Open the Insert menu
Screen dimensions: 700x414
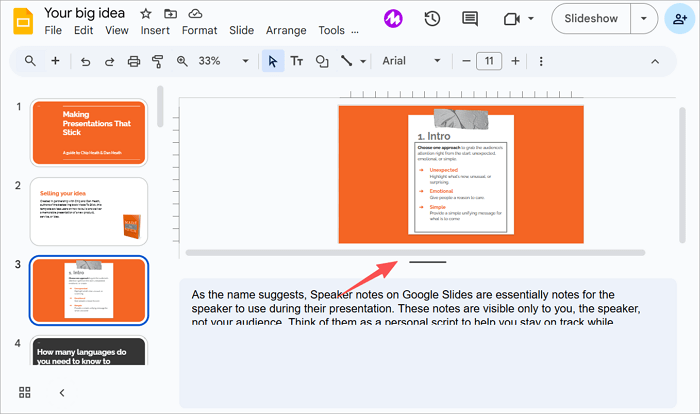(155, 31)
